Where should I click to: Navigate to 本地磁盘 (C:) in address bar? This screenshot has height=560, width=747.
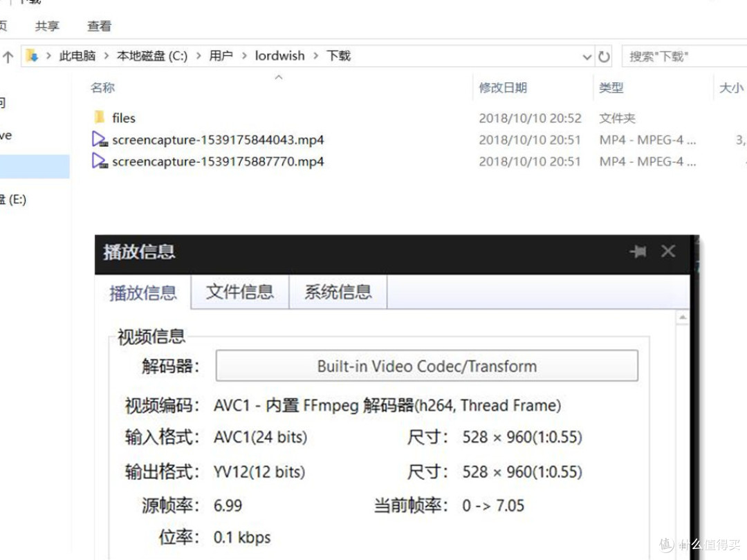[152, 56]
